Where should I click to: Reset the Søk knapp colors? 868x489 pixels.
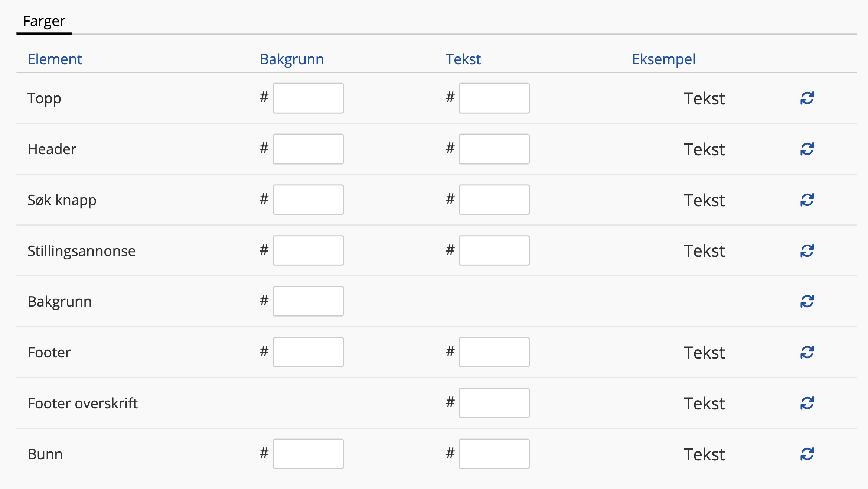click(807, 200)
